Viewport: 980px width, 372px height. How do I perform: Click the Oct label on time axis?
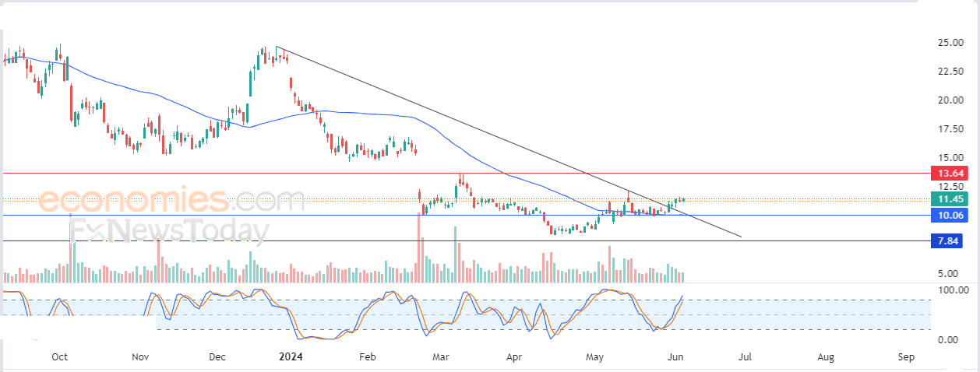pyautogui.click(x=59, y=357)
